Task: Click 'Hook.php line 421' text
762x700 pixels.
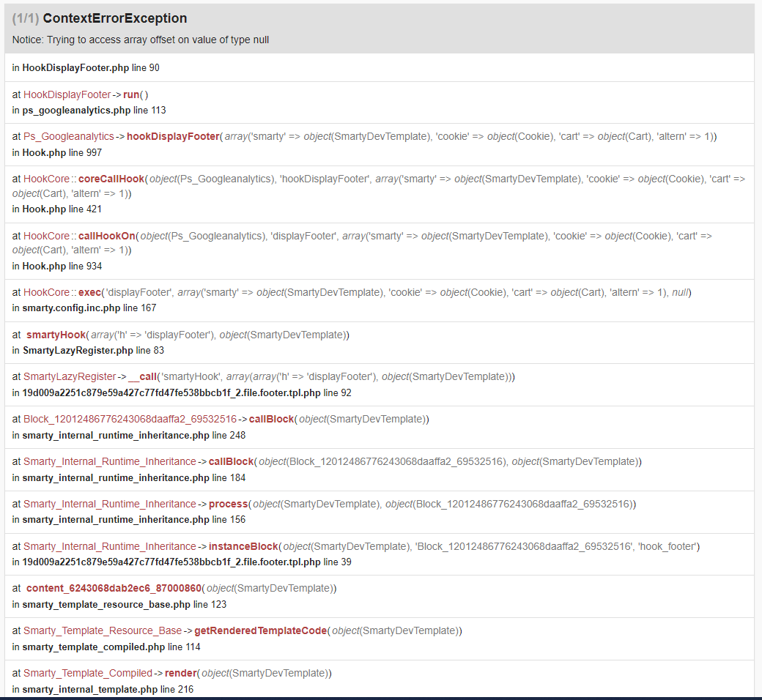Action: point(62,209)
